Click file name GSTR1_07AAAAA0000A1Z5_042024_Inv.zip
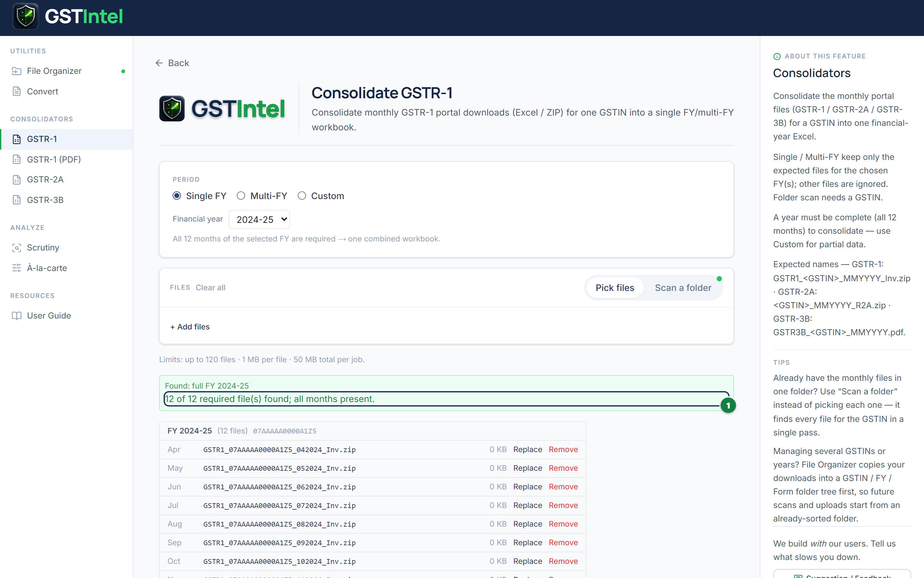924x578 pixels. click(279, 450)
